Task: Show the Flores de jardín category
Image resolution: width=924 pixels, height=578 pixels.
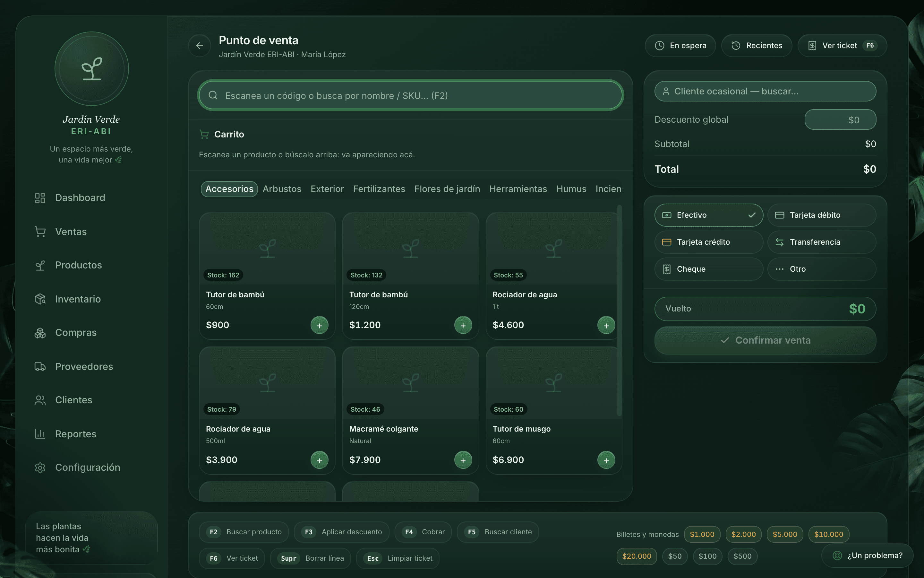Action: [x=447, y=189]
